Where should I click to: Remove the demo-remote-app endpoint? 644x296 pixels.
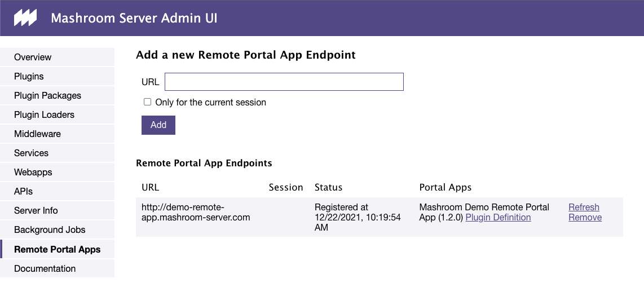585,218
